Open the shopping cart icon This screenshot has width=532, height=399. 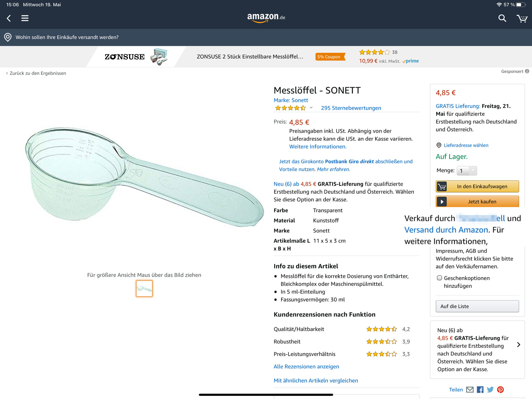[x=522, y=18]
